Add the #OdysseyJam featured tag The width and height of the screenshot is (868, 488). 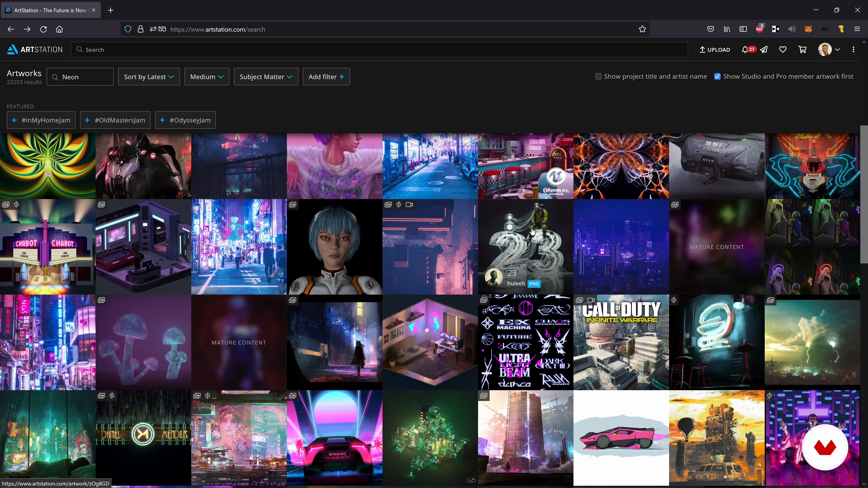[x=185, y=120]
